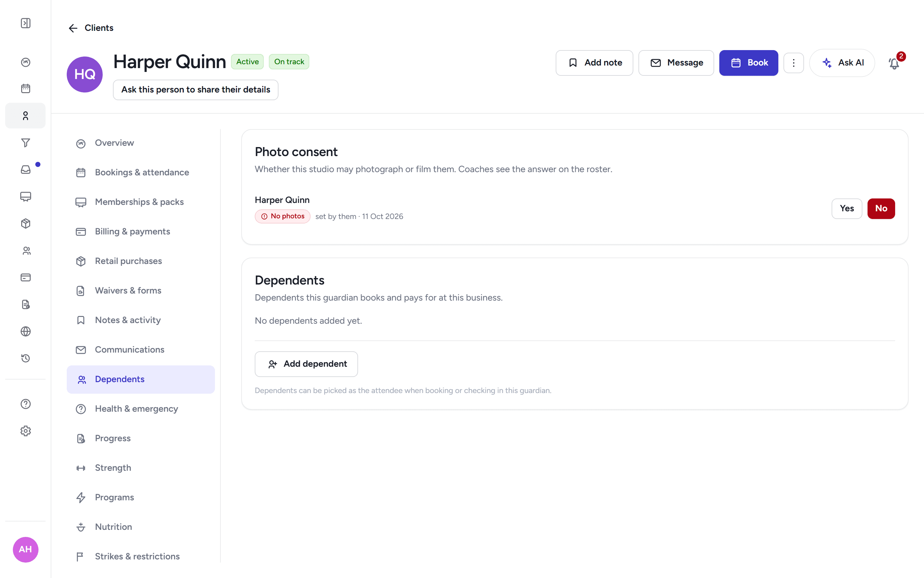Open the Programs section
Image resolution: width=924 pixels, height=578 pixels.
click(141, 497)
